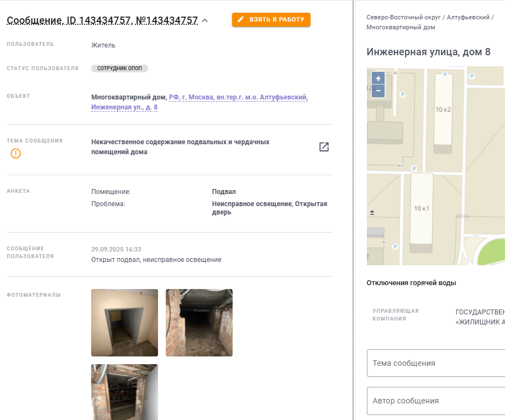The height and width of the screenshot is (420, 505).
Task: Open the third basement photo thumbnail
Action: pos(125,392)
